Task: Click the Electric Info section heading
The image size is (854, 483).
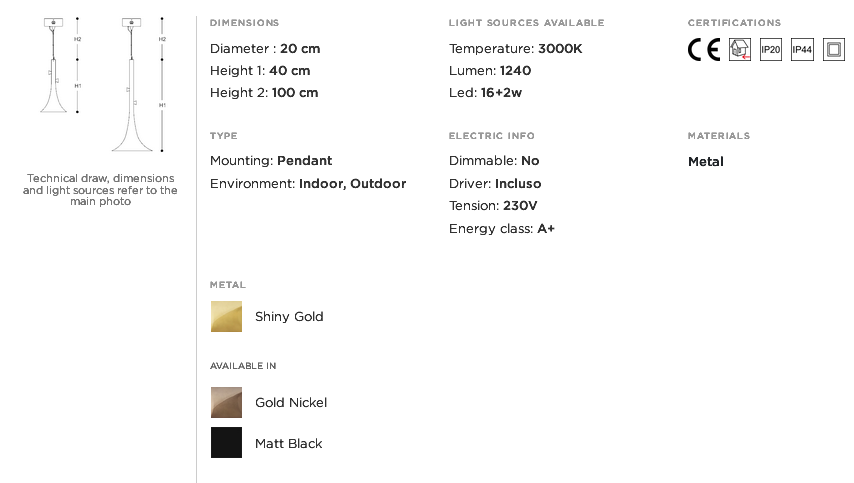Action: tap(492, 136)
